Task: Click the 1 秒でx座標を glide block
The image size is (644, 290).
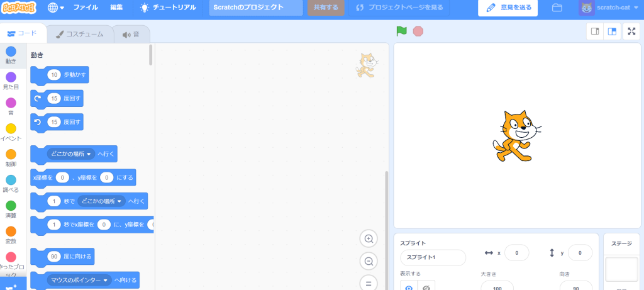Action: [92, 225]
